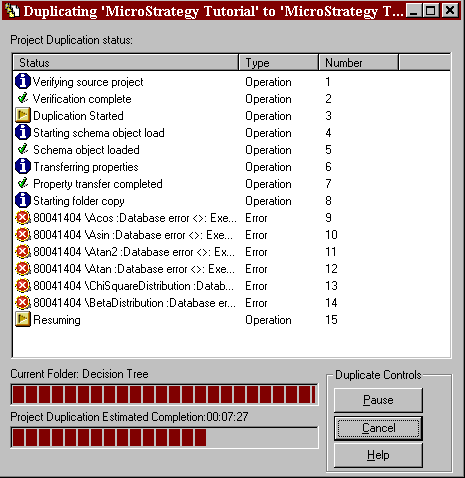The width and height of the screenshot is (465, 478).
Task: Select 'Starting folder copy' text
Action: pyautogui.click(x=79, y=201)
